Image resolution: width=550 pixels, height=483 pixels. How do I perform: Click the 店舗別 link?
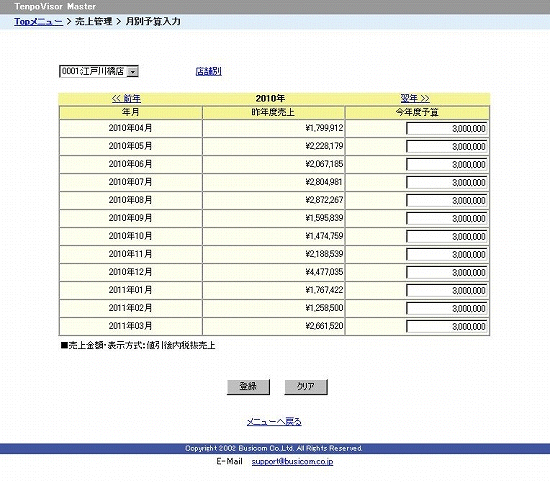point(209,72)
